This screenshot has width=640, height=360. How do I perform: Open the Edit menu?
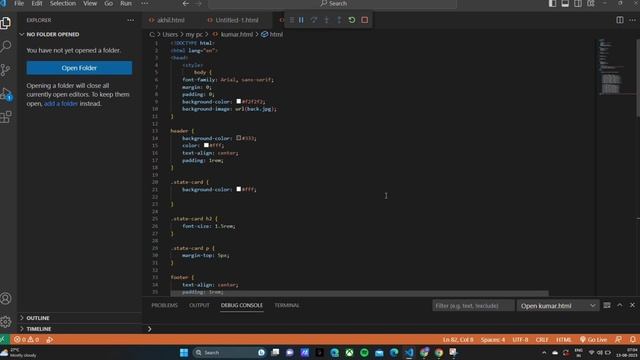(x=37, y=4)
